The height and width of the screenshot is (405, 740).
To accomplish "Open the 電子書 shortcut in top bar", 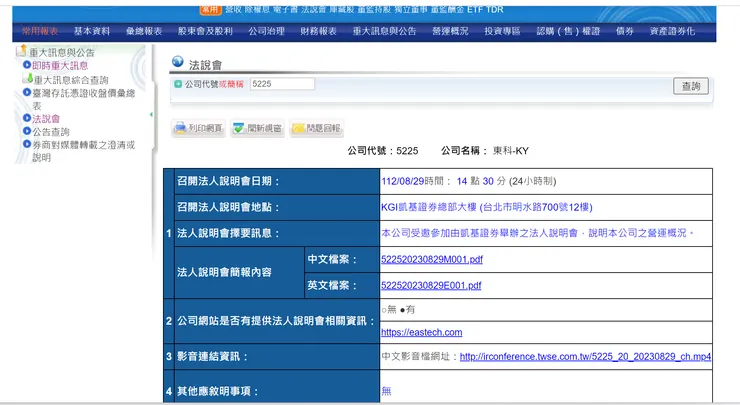I will [x=285, y=9].
